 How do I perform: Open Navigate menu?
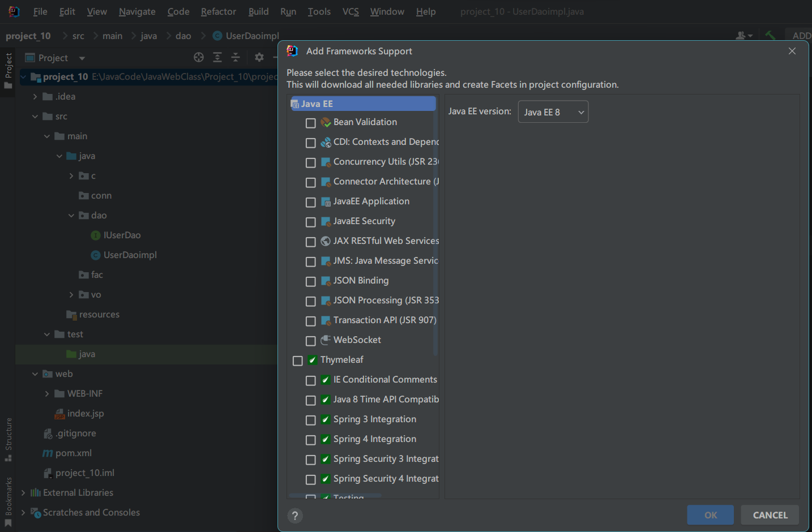click(137, 11)
